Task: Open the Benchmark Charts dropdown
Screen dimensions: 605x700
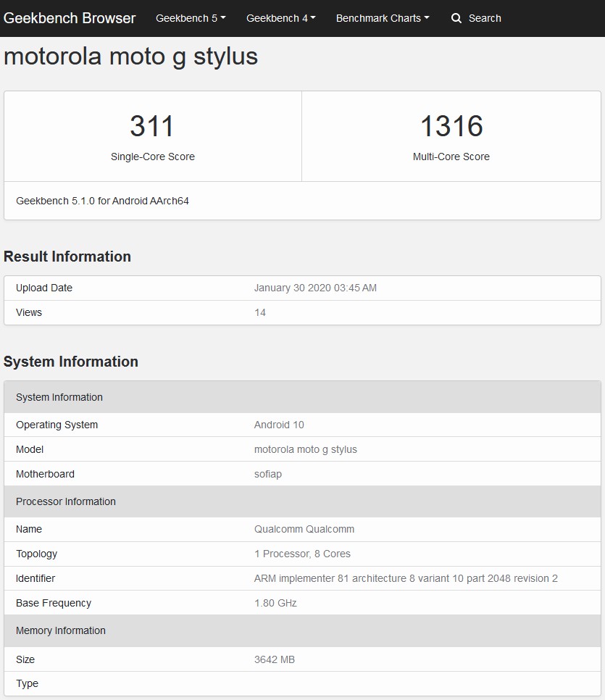Action: point(382,18)
